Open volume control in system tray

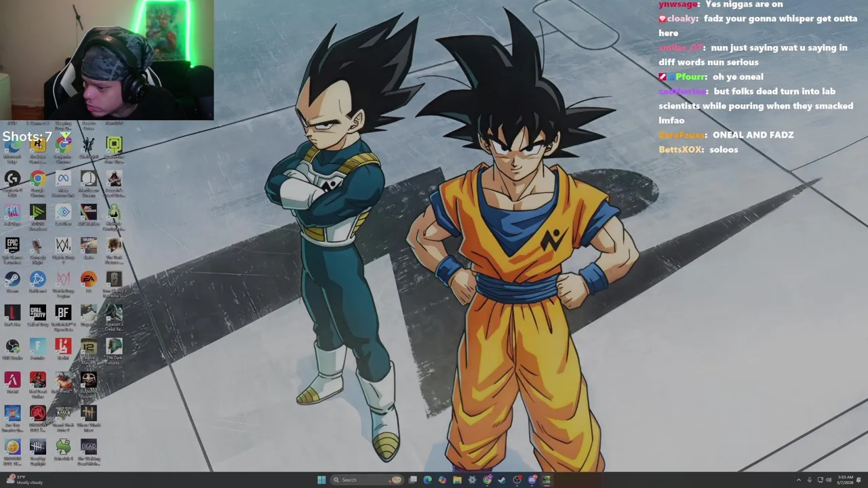coord(828,480)
